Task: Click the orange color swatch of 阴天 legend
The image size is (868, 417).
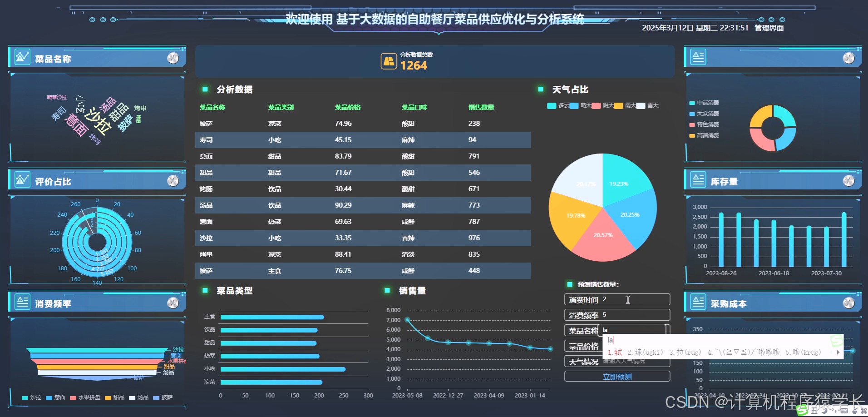Action: tap(618, 105)
